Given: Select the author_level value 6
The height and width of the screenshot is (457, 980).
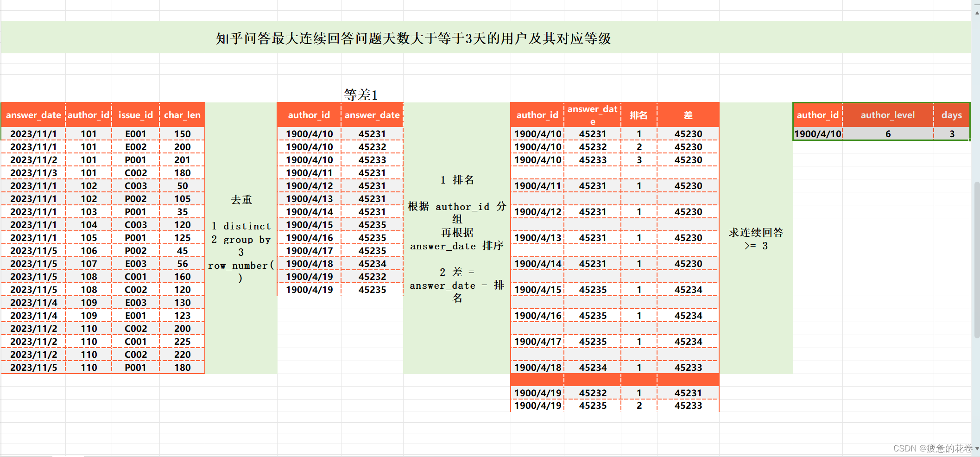Looking at the screenshot, I should tap(888, 134).
